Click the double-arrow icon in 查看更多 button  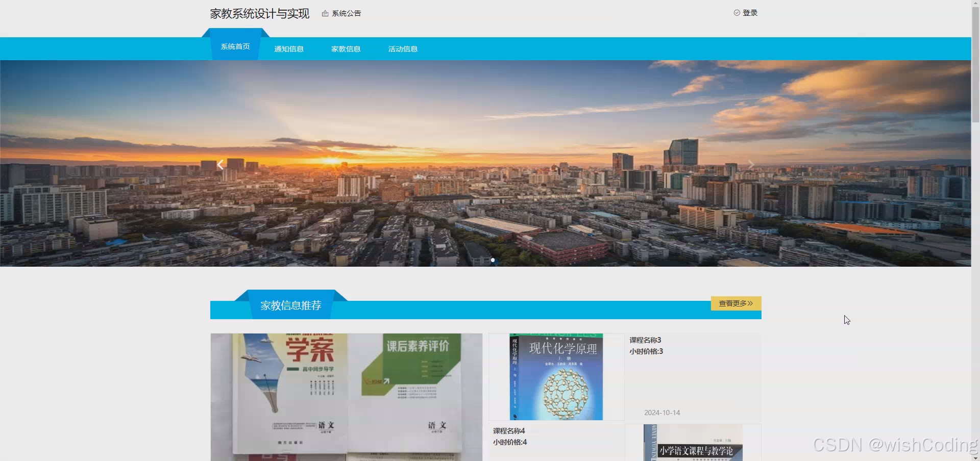(749, 303)
